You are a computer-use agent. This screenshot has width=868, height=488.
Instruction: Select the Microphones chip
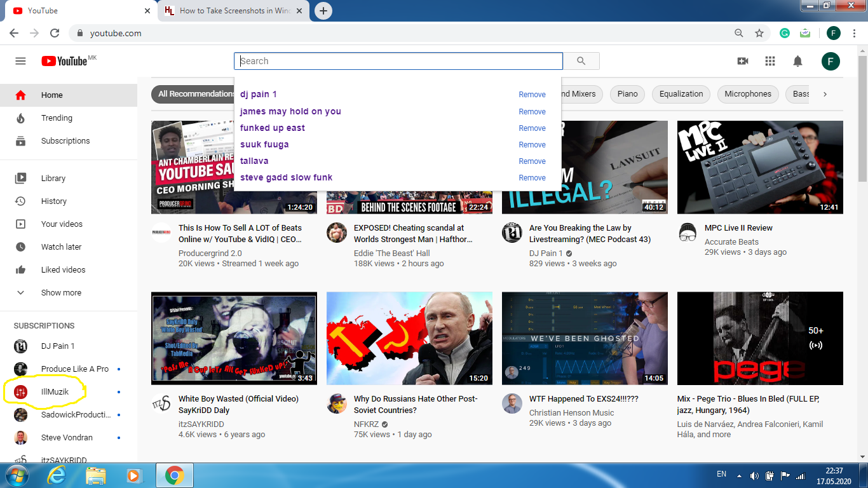point(748,94)
